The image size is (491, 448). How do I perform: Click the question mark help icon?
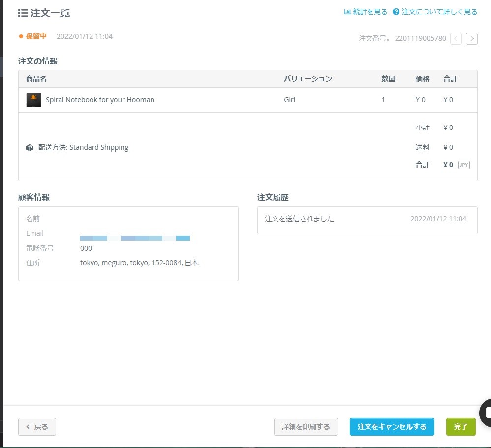coord(396,12)
